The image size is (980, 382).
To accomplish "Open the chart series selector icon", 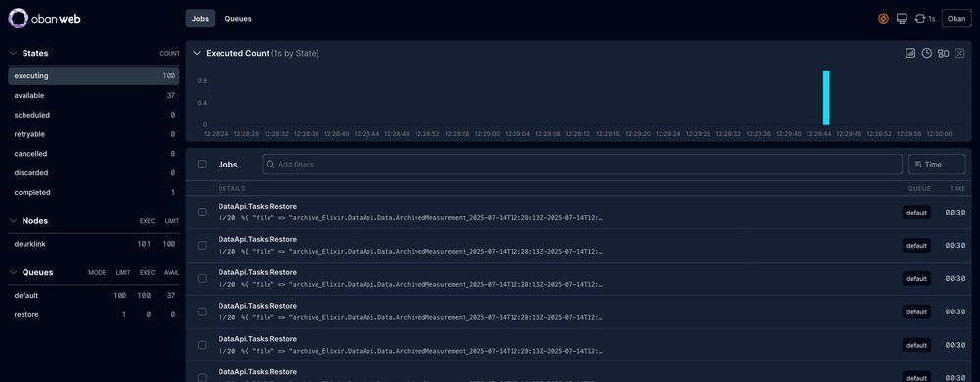I will coord(910,53).
